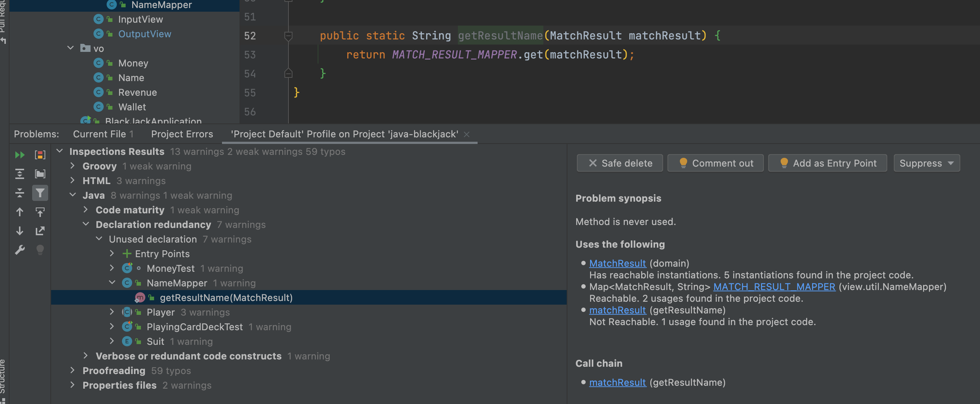Screen dimensions: 980x404
Task: Open MATCH_RESULT_MAPPER link in synopsis
Action: 774,287
